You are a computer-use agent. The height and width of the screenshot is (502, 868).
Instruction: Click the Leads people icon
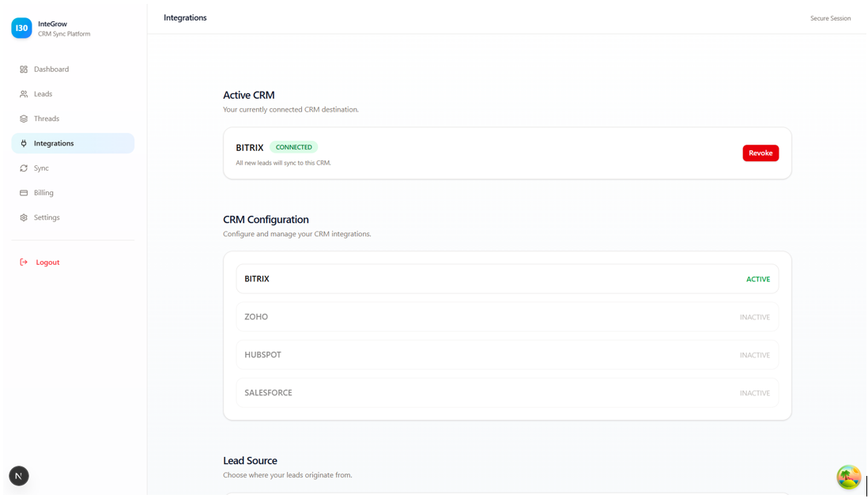[x=23, y=94]
